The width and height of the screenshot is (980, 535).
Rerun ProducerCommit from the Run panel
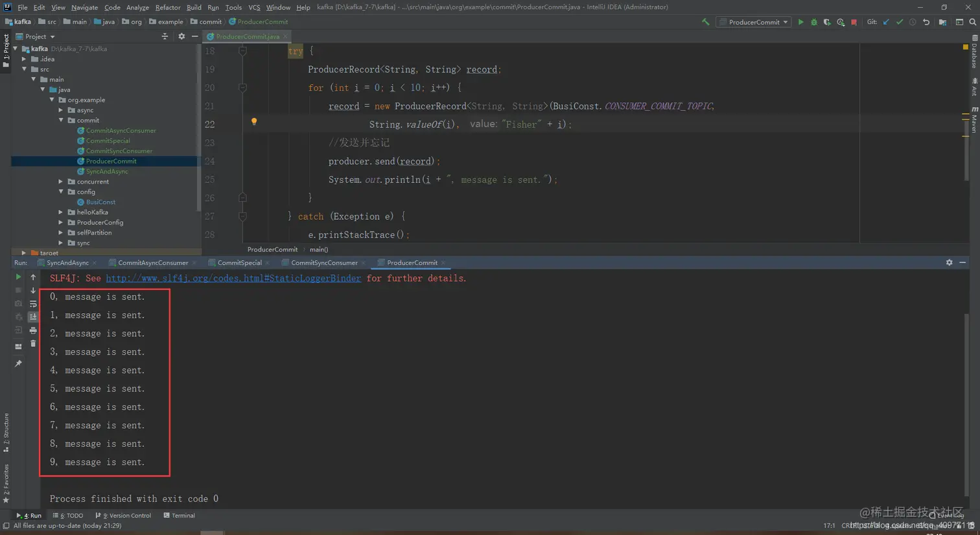[18, 277]
